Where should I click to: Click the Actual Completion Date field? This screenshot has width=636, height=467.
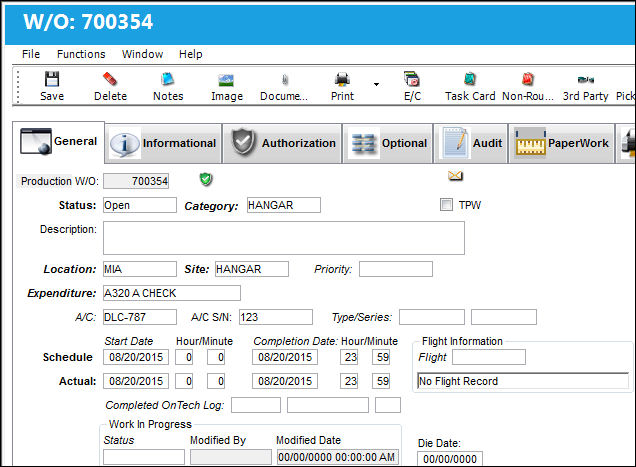[285, 381]
